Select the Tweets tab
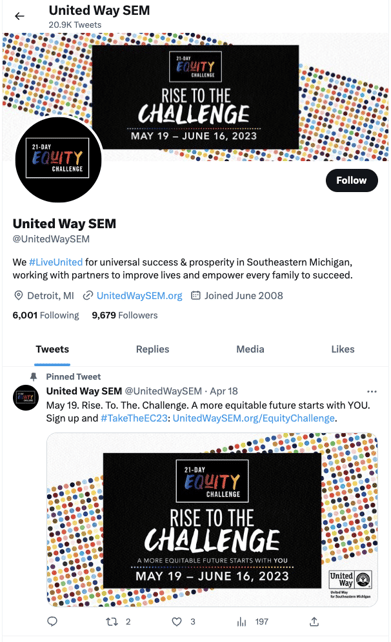Viewport: 391px width, 642px height. tap(52, 349)
